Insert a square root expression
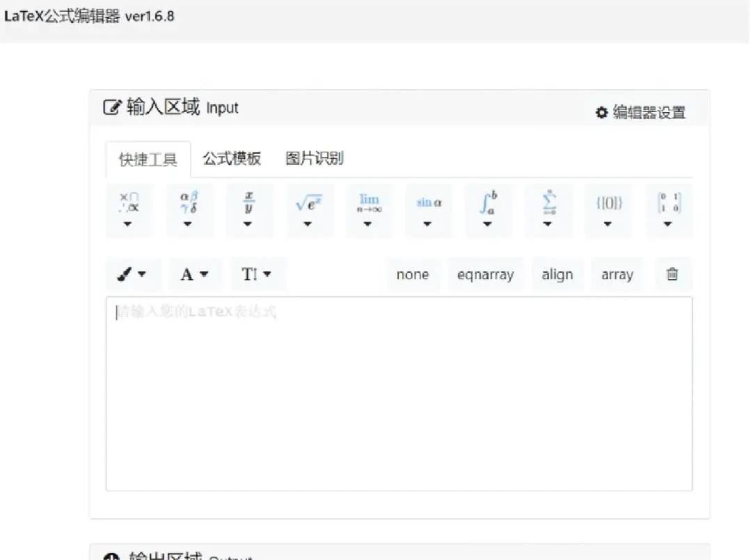The height and width of the screenshot is (560, 750). (308, 202)
